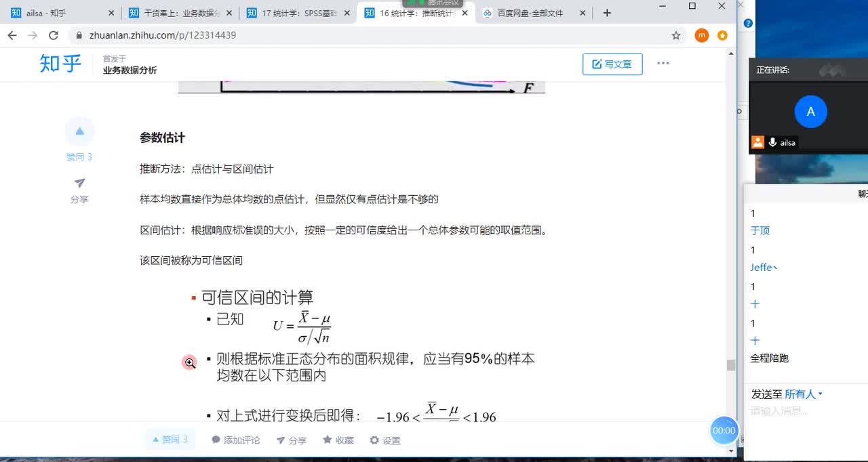Open a new browser tab
Viewport: 868px width, 462px height.
pyautogui.click(x=607, y=13)
